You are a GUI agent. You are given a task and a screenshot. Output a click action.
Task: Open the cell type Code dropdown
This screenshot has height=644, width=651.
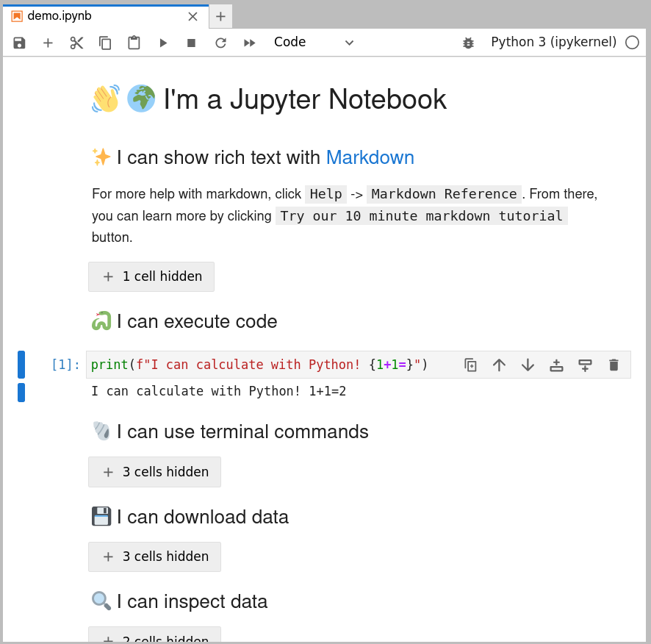tap(314, 43)
